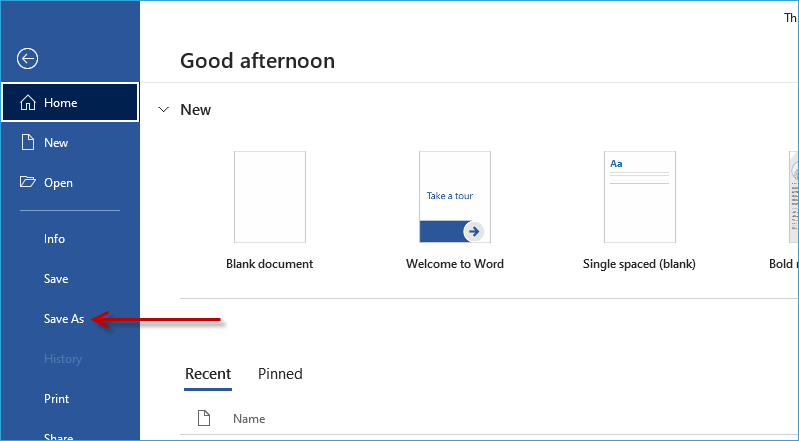Open the Print page
The width and height of the screenshot is (799, 441).
click(56, 399)
